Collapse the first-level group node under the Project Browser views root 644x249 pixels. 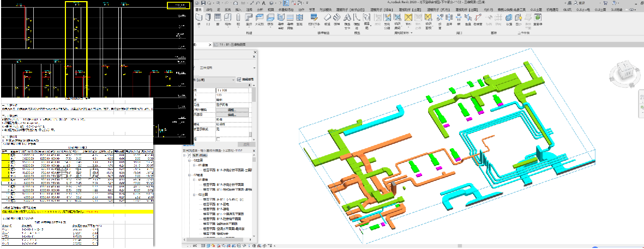click(x=189, y=160)
